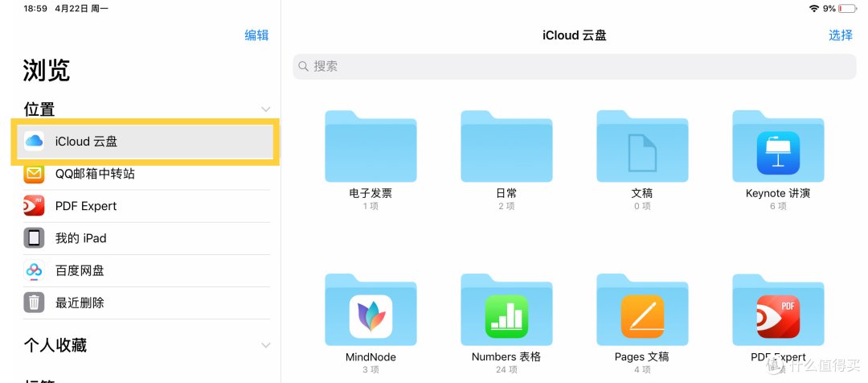Open the 文稿 folder
Viewport: 868px width, 383px height.
click(x=642, y=146)
